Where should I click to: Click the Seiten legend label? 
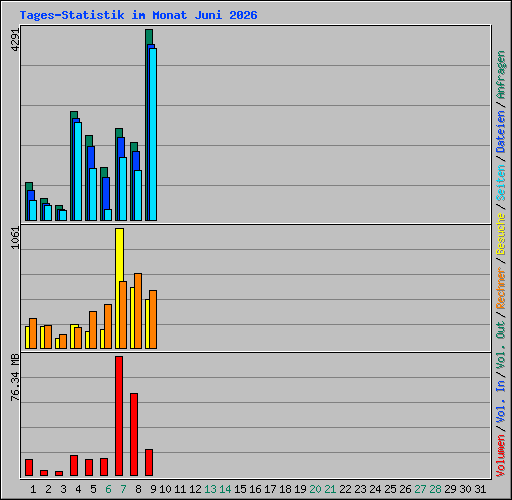[501, 183]
